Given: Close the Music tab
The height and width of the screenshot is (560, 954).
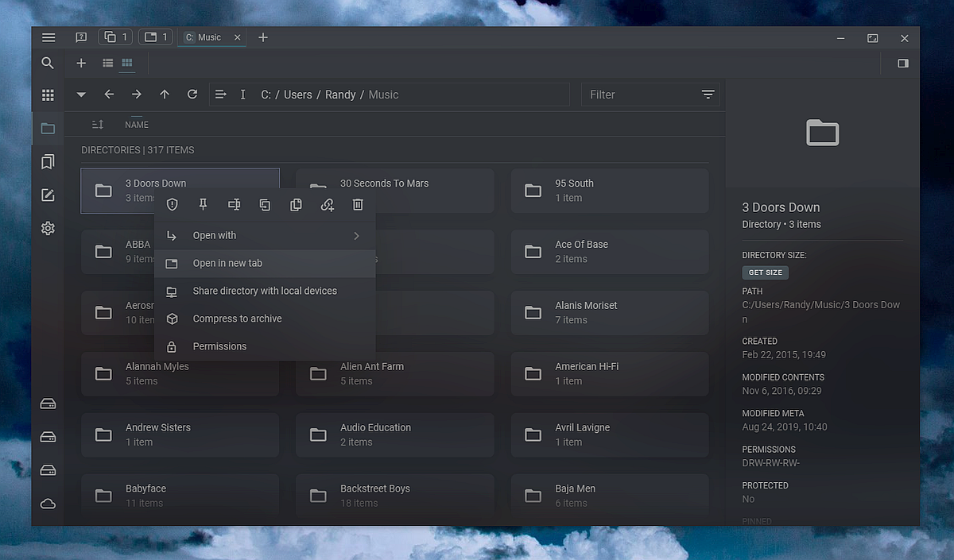Looking at the screenshot, I should click(237, 37).
